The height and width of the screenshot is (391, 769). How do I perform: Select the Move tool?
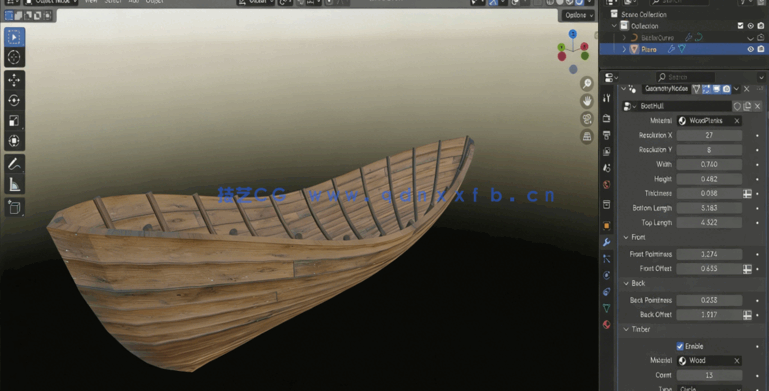[14, 80]
